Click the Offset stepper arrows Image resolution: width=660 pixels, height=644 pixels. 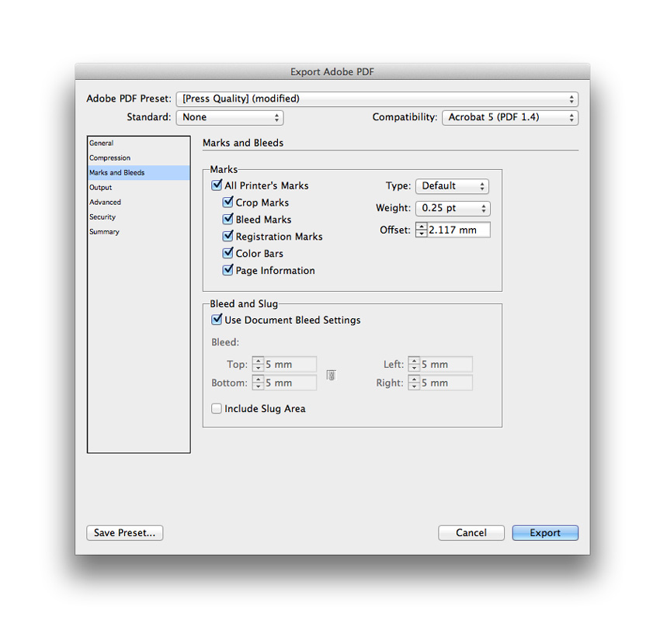422,230
